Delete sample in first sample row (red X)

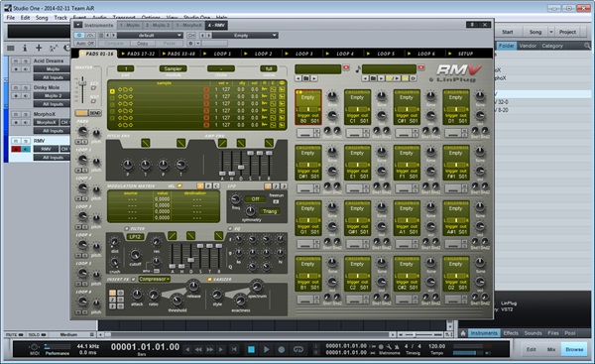pyautogui.click(x=206, y=90)
